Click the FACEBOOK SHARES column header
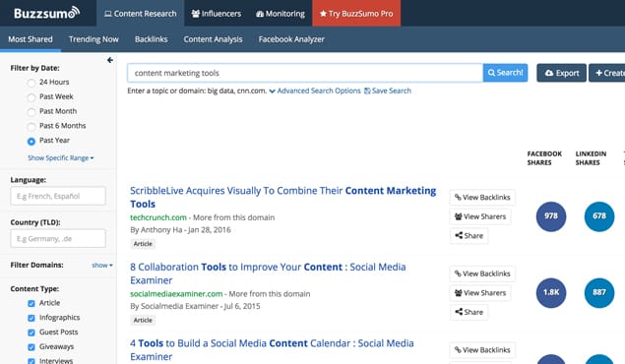 (x=544, y=158)
